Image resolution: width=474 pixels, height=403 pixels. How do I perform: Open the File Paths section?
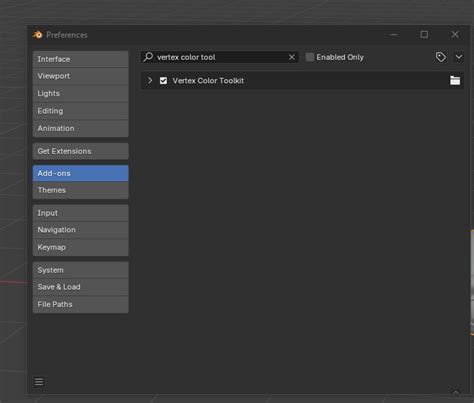81,304
